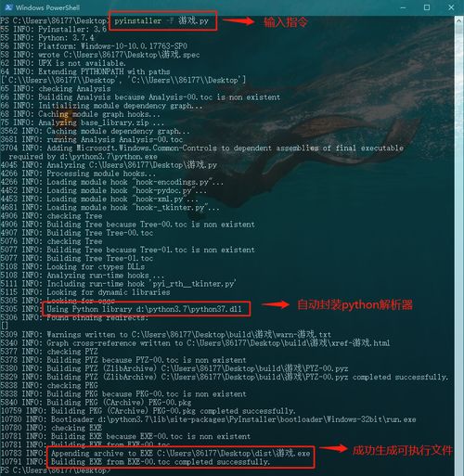Click the 'Appending archive to EXE' line

[180, 454]
